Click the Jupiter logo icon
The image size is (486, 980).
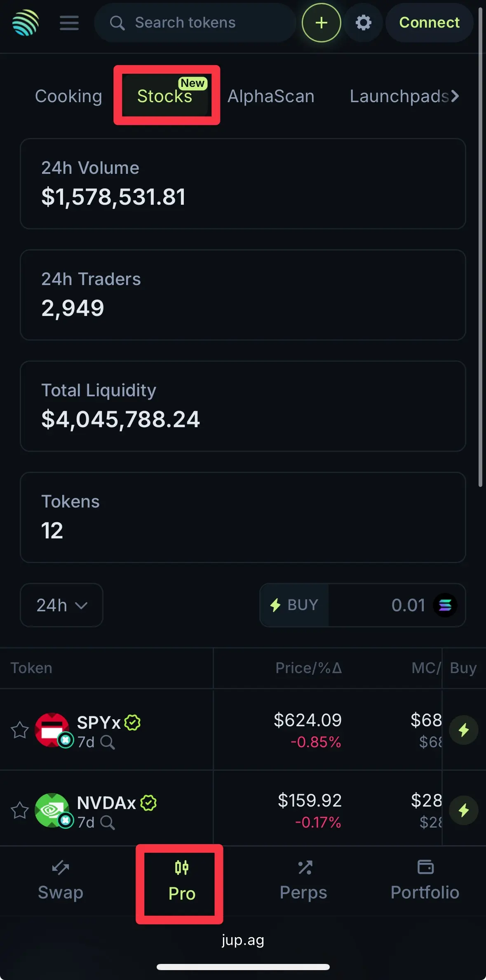point(26,23)
